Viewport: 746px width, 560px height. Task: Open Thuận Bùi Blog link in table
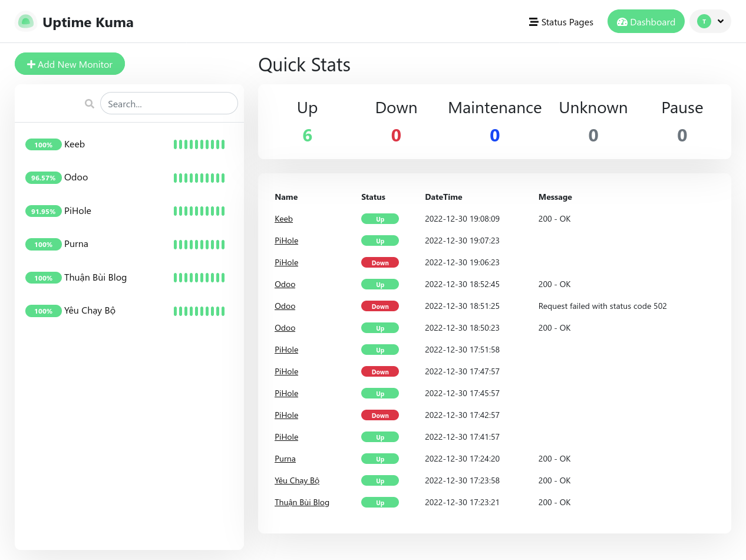click(302, 502)
